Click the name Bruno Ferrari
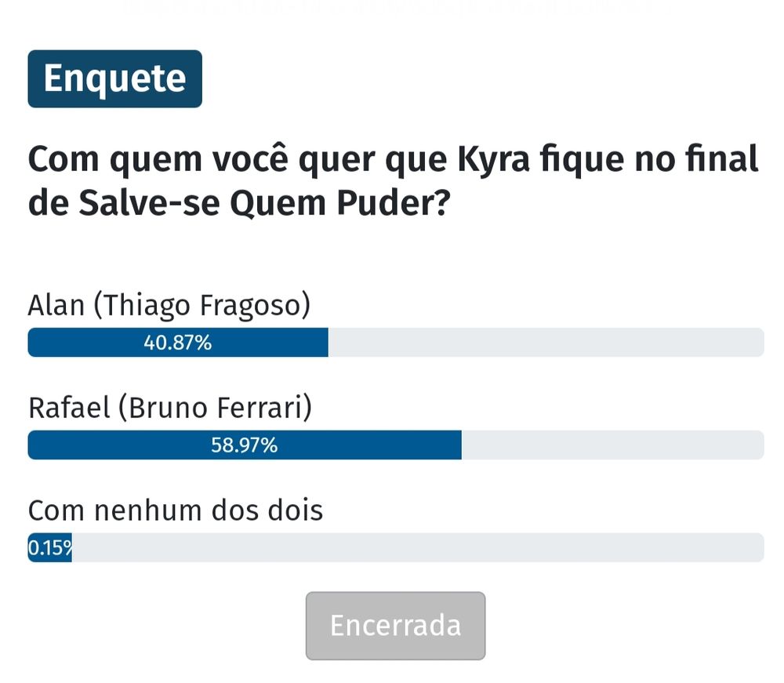 [216, 408]
